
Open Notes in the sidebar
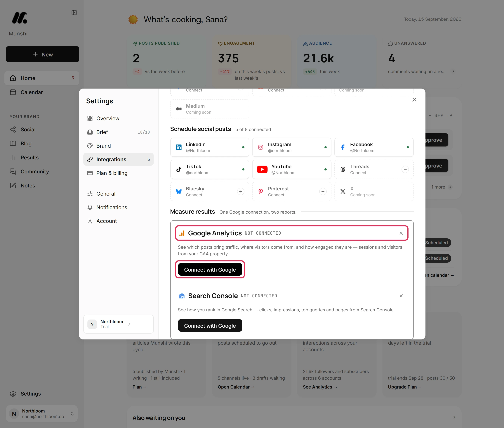42,186
